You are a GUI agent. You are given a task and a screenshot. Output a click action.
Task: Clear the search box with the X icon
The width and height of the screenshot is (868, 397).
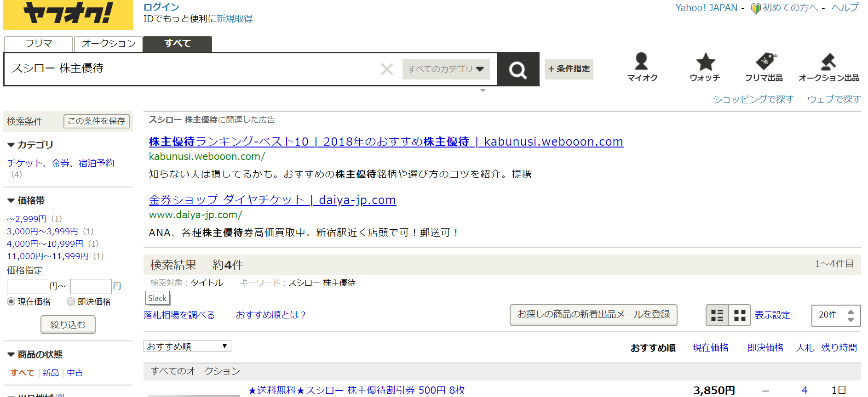pos(387,69)
